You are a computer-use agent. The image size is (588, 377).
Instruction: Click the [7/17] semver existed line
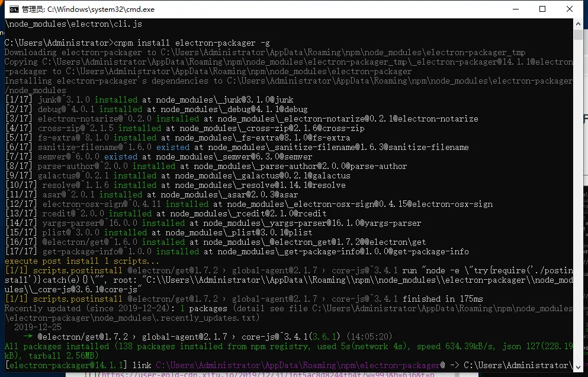point(159,156)
